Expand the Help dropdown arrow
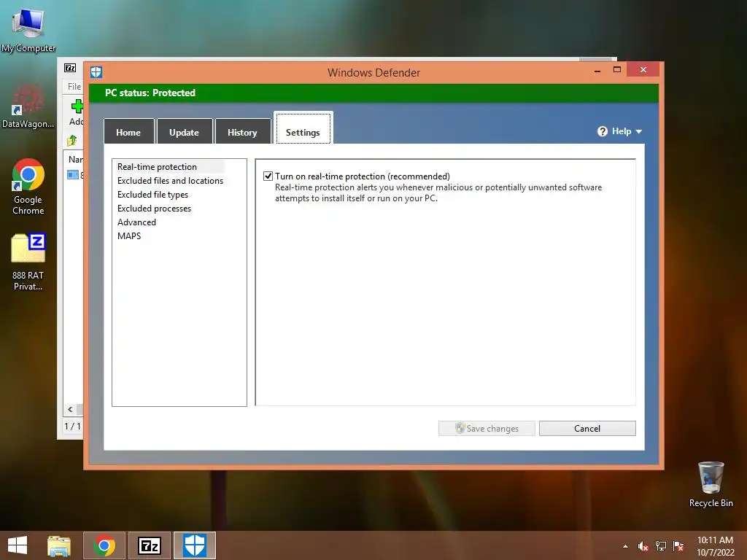747x560 pixels. coord(639,131)
